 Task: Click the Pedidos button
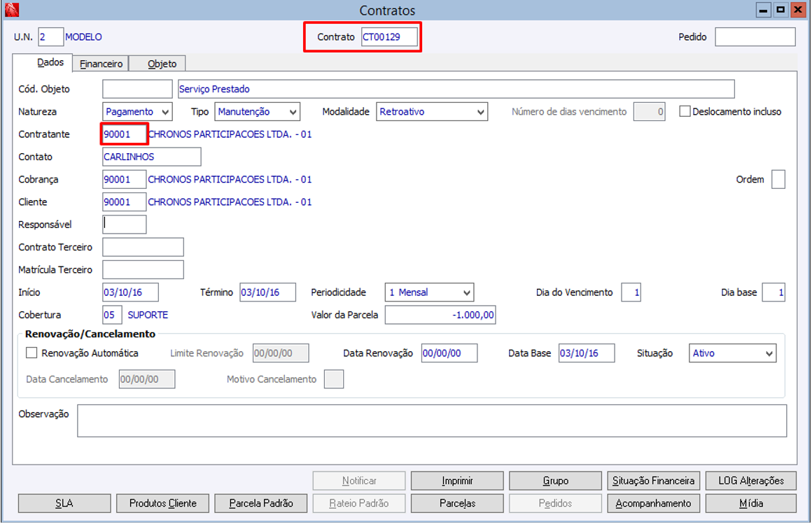pyautogui.click(x=556, y=503)
